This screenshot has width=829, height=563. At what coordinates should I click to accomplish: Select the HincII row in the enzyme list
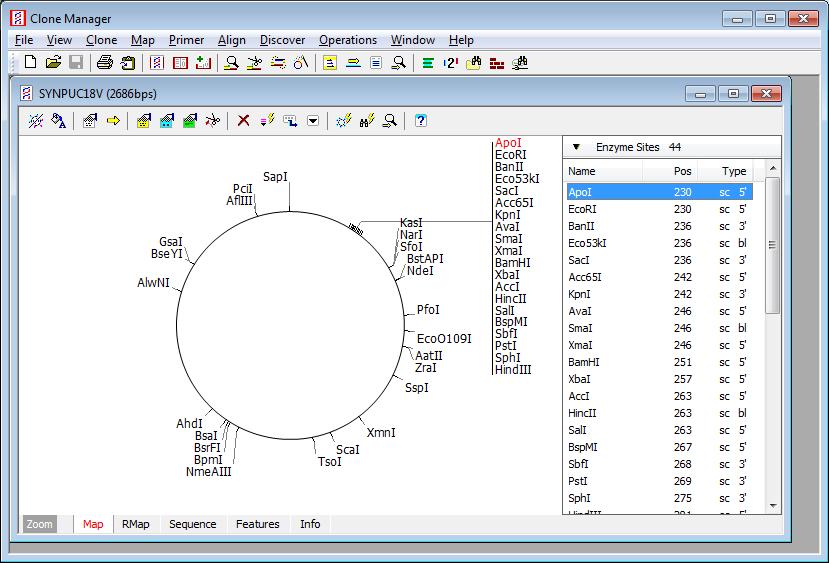(x=659, y=413)
